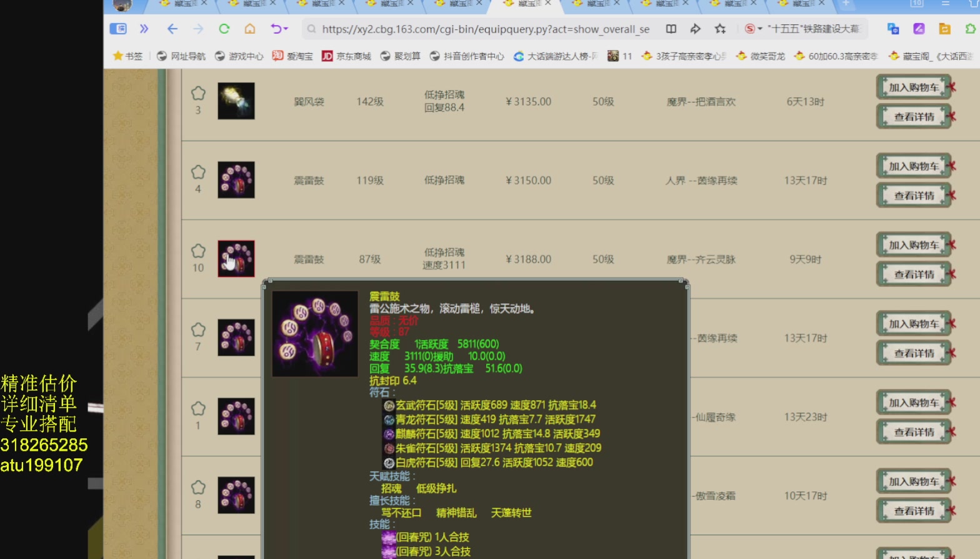Click price ¥3135.00 in the list
Image resolution: width=980 pixels, height=559 pixels.
528,101
